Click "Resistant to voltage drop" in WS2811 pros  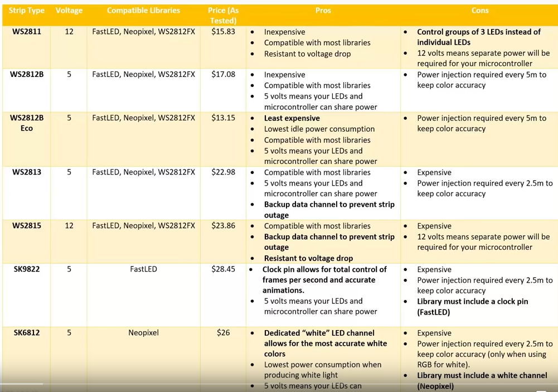point(307,54)
